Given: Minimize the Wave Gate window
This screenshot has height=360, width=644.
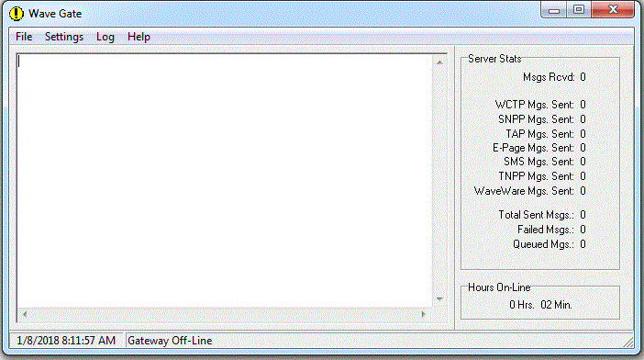Looking at the screenshot, I should pyautogui.click(x=554, y=10).
